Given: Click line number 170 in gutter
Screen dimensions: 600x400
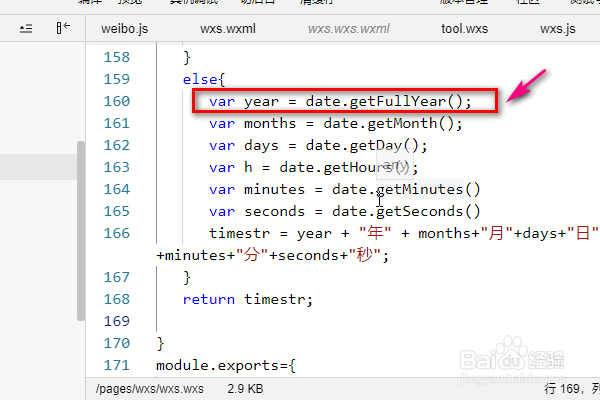Looking at the screenshot, I should coord(117,343).
